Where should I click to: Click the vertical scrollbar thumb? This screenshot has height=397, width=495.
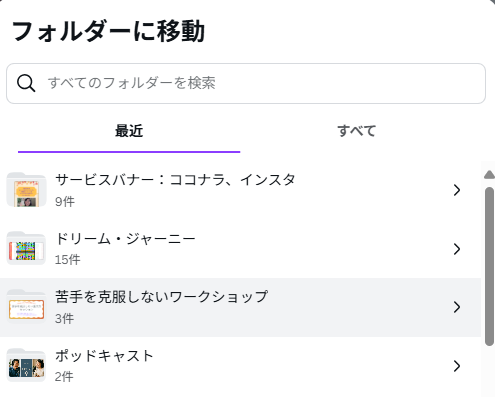(489, 267)
